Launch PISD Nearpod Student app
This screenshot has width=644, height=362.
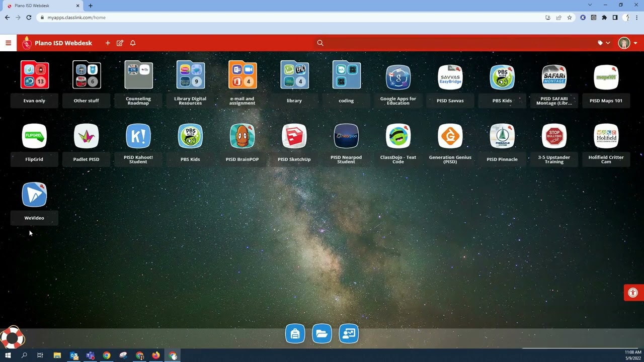click(x=346, y=136)
